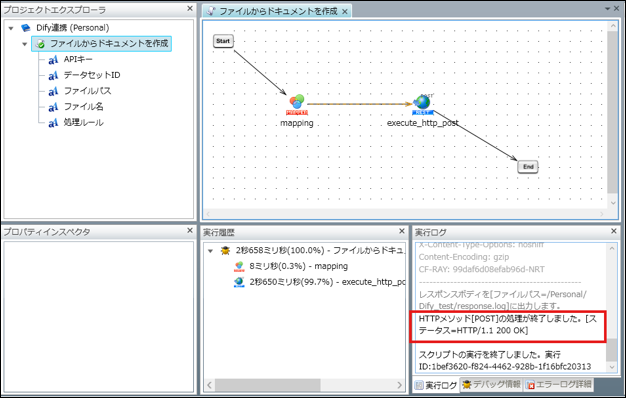This screenshot has height=398, width=626.
Task: Click the End node on the canvas
Action: point(528,167)
